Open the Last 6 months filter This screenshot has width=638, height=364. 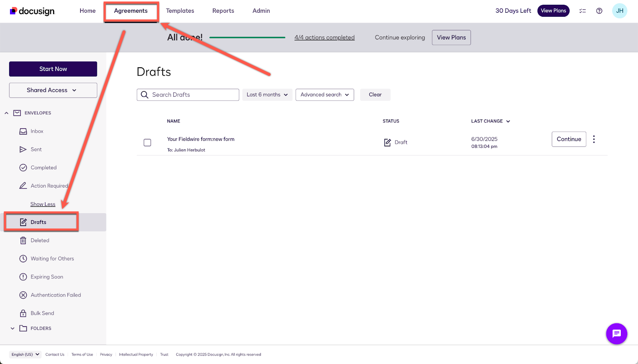[267, 95]
